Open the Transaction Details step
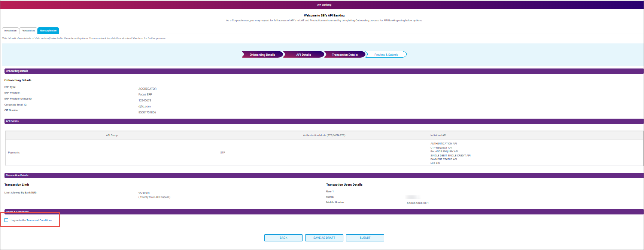 point(344,55)
